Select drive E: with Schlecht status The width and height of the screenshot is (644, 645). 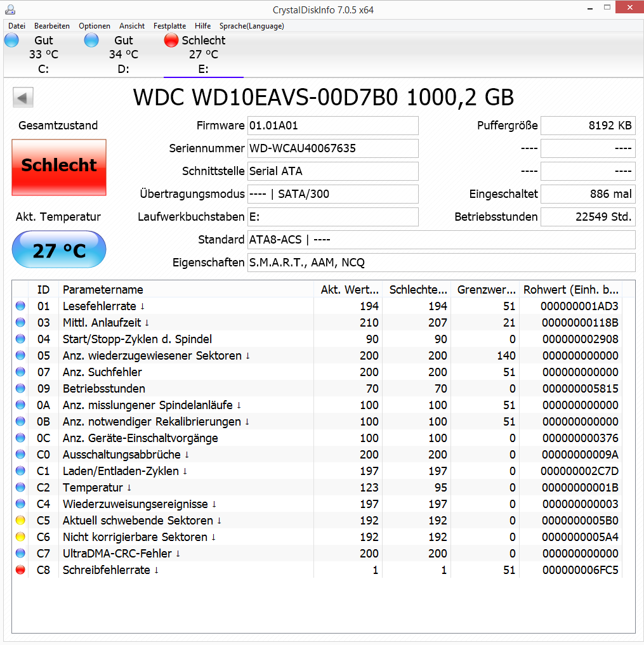pos(203,55)
